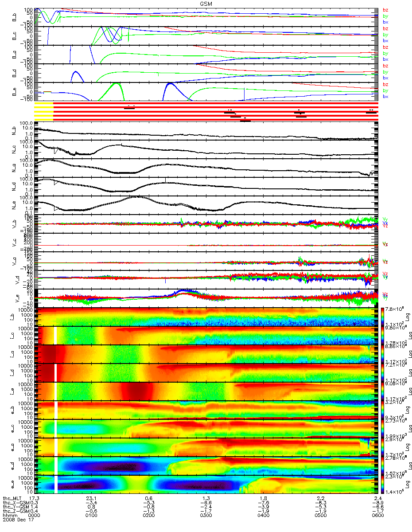Select the thc_MLT row label

pyautogui.click(x=12, y=499)
